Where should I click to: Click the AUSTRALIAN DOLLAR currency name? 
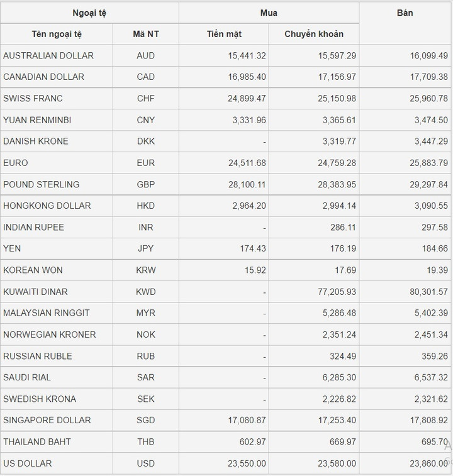(48, 55)
